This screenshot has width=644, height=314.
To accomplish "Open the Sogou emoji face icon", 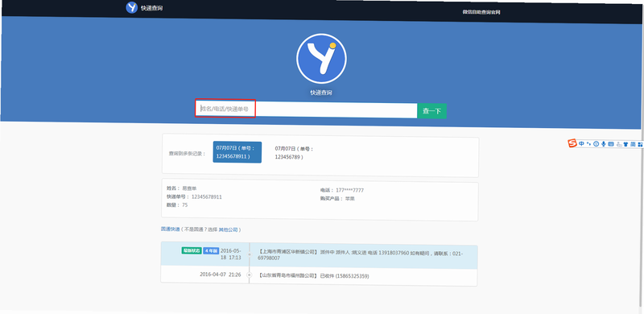I will 597,144.
